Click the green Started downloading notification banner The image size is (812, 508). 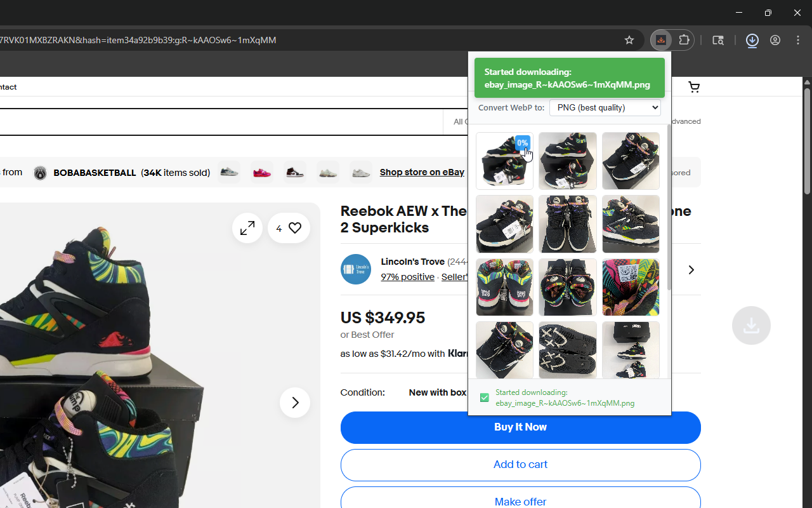pos(570,78)
